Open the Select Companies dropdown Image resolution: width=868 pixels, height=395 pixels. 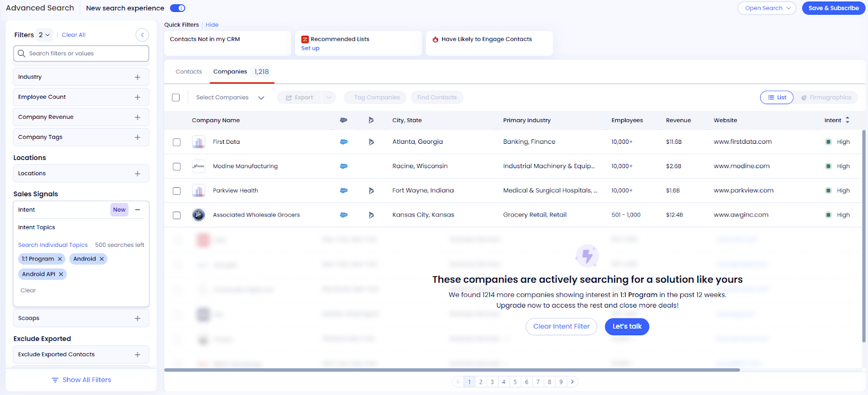pyautogui.click(x=230, y=98)
